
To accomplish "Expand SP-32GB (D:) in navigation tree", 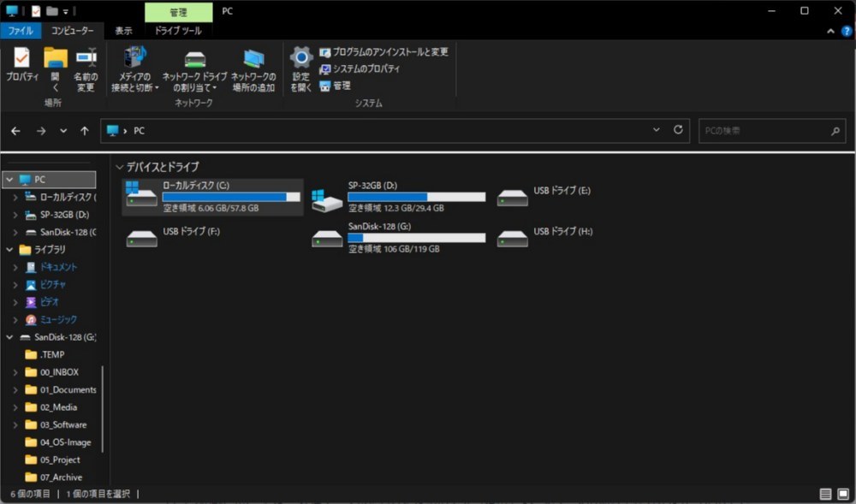I will click(15, 215).
